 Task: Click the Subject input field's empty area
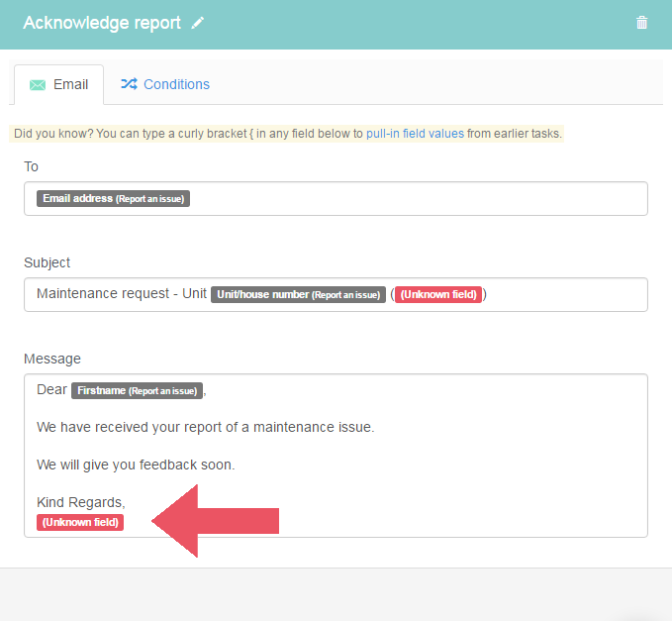point(566,294)
